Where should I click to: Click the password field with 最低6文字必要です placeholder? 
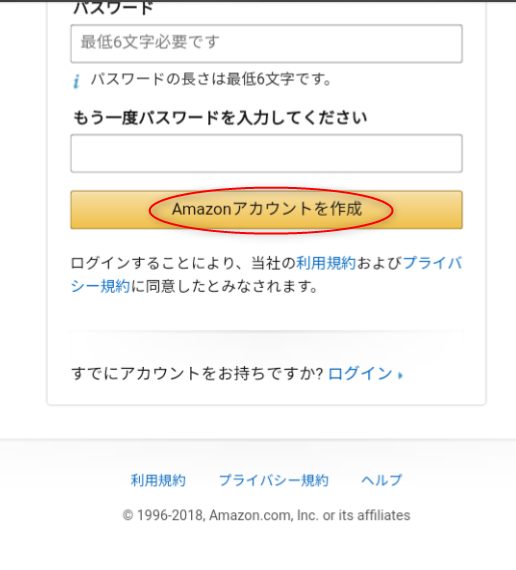click(267, 44)
